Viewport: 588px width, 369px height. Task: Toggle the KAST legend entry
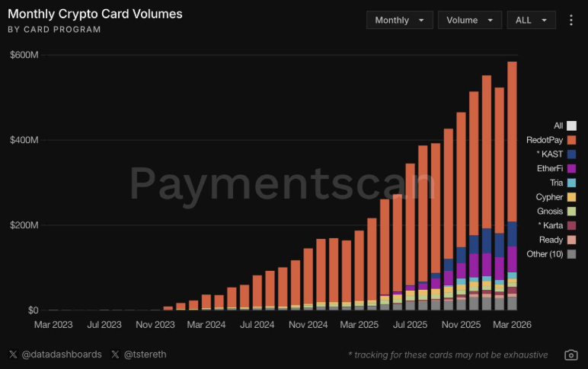coord(551,154)
